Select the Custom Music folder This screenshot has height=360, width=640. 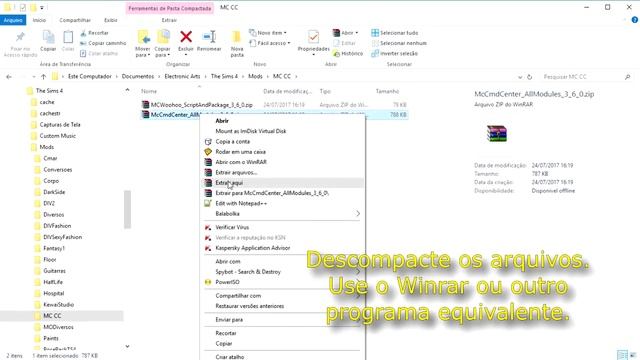point(57,136)
